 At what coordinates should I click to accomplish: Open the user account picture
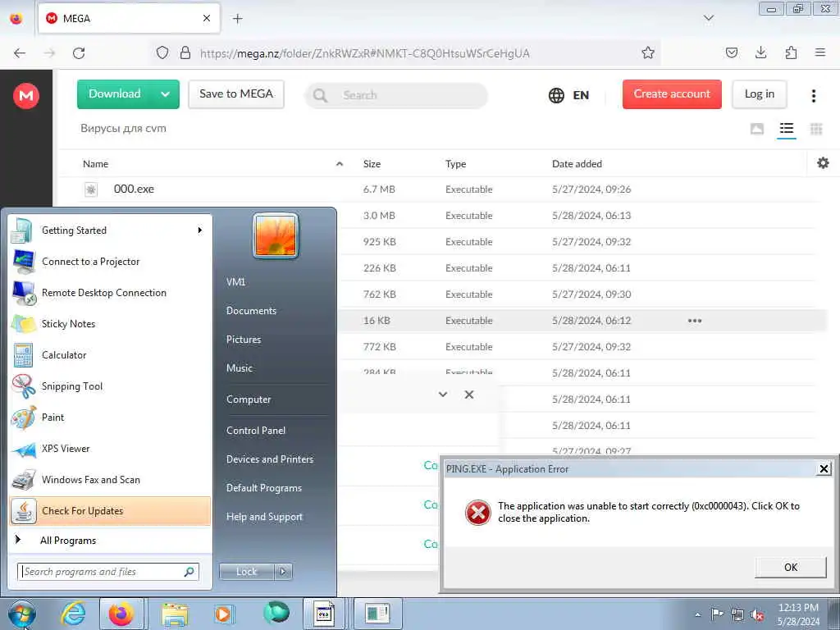[276, 235]
